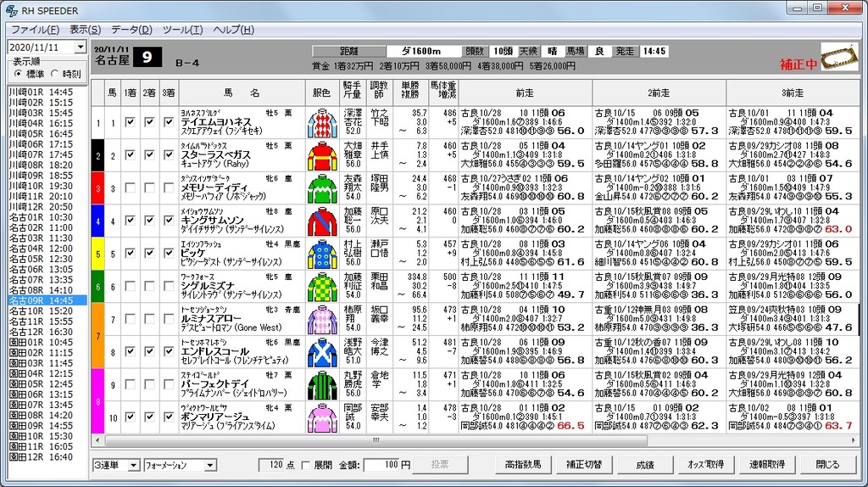Check 2着 checkbox for horse 6 シゲルミズナ
Viewport: 868px width, 487px height.
pyautogui.click(x=149, y=285)
